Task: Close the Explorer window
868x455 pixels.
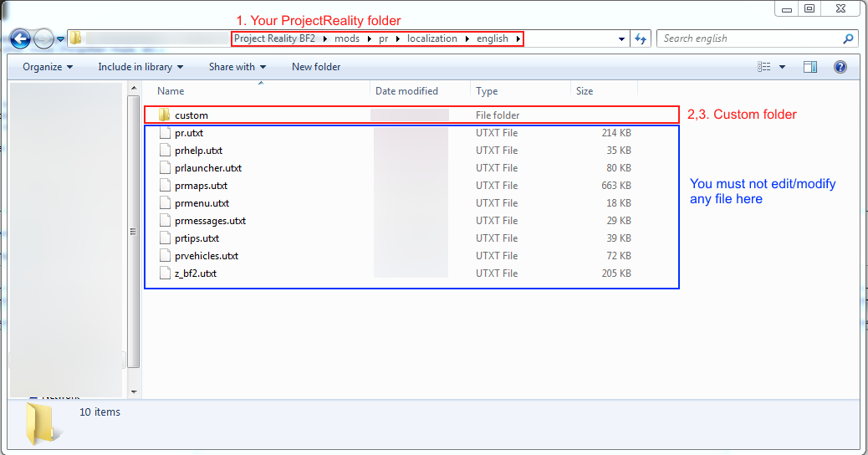Action: [841, 9]
